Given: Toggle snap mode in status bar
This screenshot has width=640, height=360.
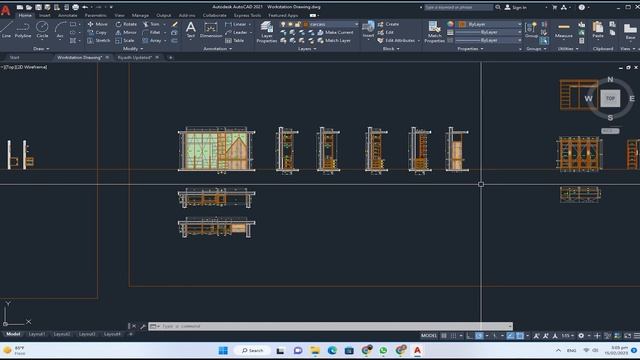Looking at the screenshot, I should 453,336.
